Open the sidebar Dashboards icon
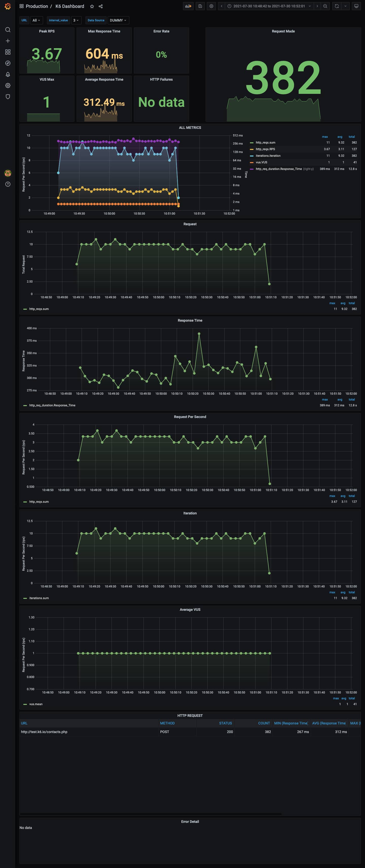The height and width of the screenshot is (868, 365). coord(8,52)
